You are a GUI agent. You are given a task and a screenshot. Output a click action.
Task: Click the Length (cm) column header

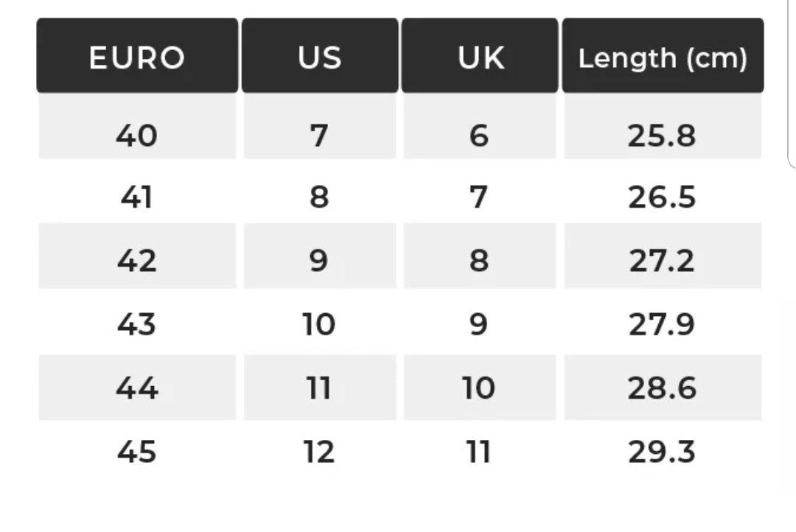point(663,57)
